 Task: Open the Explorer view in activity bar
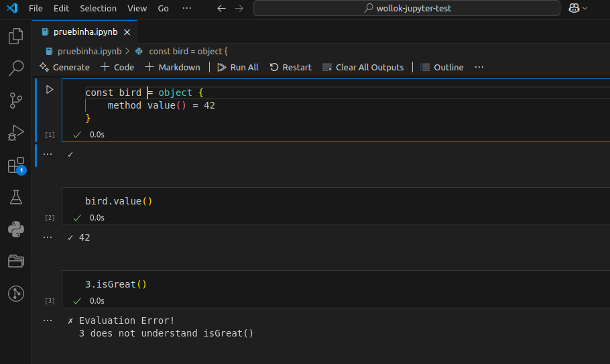[x=15, y=36]
